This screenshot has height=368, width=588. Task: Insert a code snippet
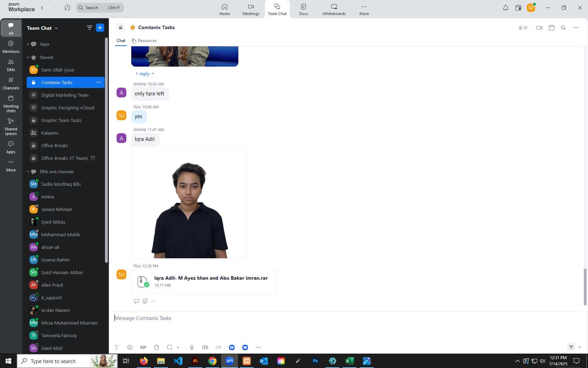[218, 347]
